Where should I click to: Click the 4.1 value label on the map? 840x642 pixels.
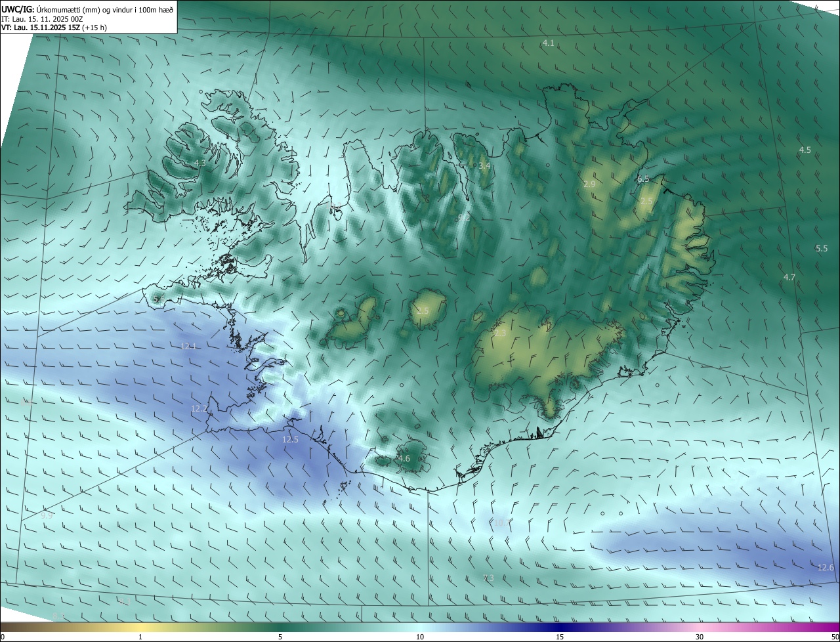click(x=548, y=43)
